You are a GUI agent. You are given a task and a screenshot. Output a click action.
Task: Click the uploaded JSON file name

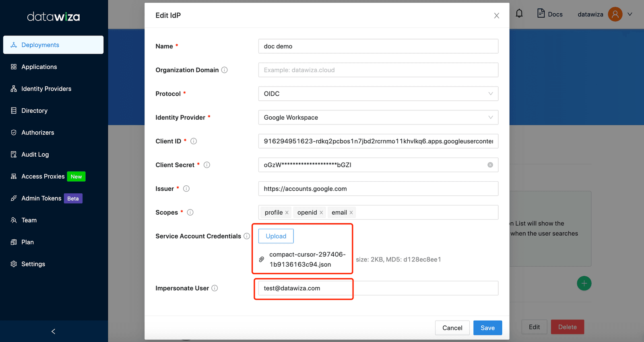pos(308,259)
